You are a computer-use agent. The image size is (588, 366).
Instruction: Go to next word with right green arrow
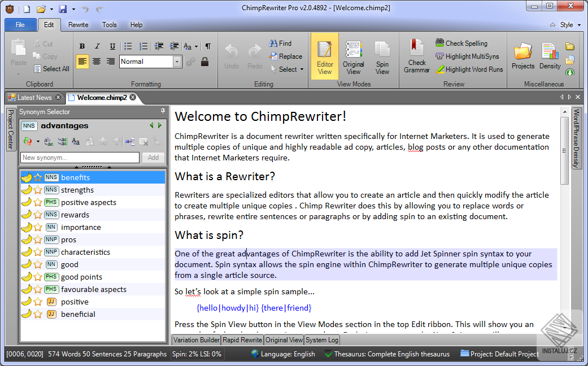(160, 125)
